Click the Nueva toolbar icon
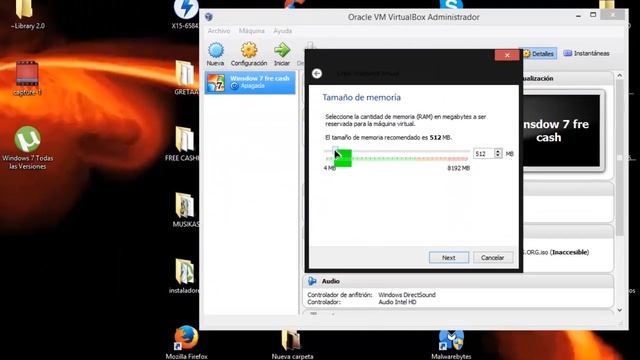 [x=216, y=54]
